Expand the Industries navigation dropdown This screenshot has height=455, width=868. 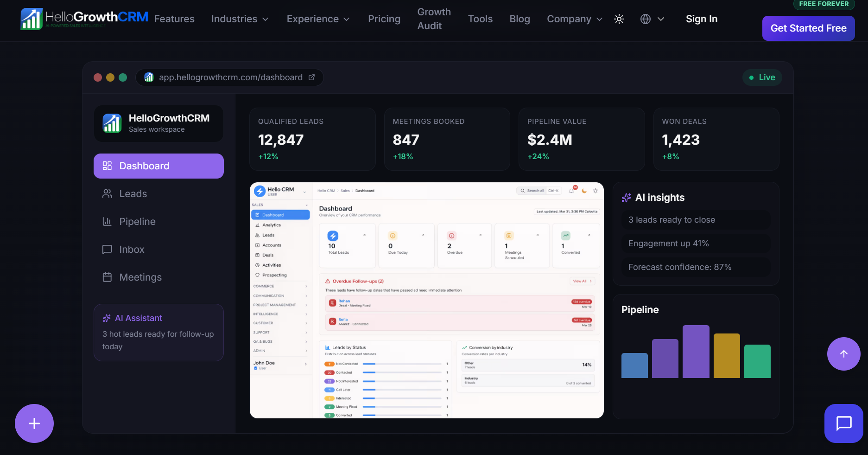pos(240,19)
